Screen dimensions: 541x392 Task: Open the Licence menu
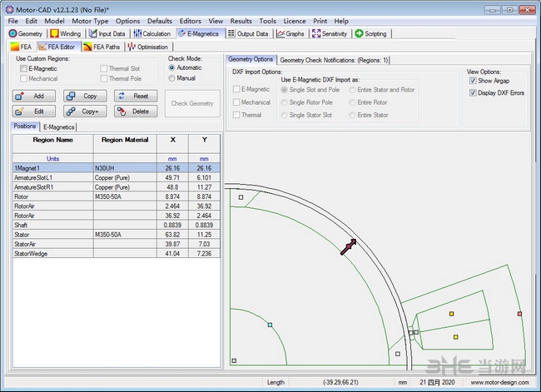[x=295, y=21]
